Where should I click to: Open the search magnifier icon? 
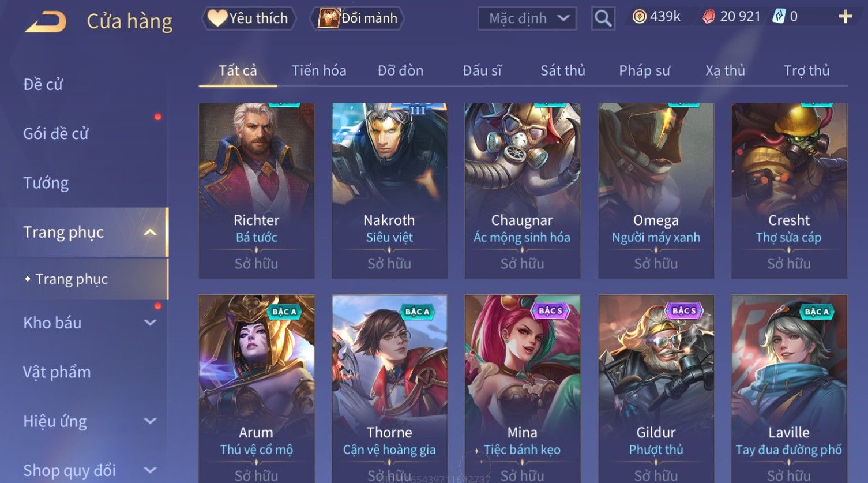(x=603, y=18)
